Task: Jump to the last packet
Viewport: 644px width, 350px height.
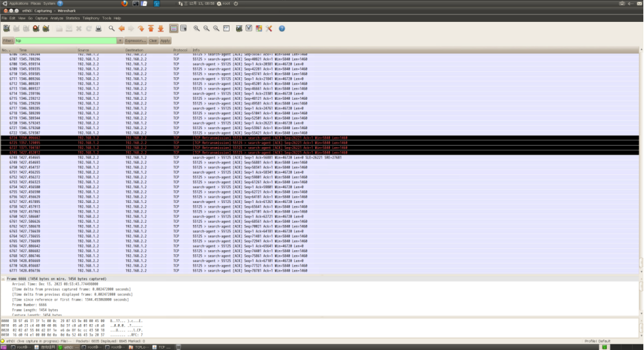Action: (x=160, y=29)
